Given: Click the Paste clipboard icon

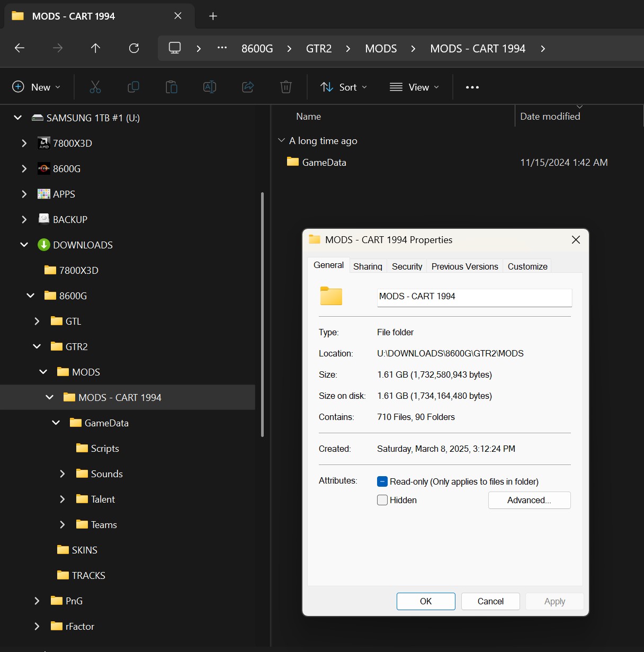Looking at the screenshot, I should [x=172, y=87].
